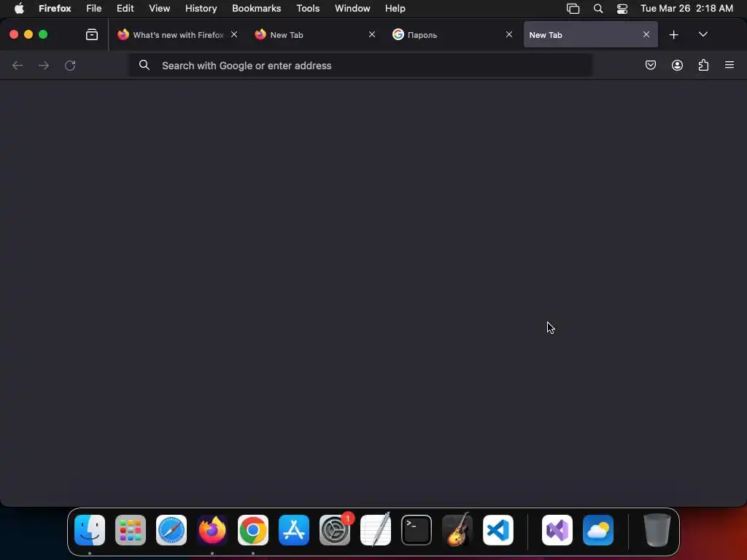Open System Settings from the Dock
The image size is (747, 560).
click(x=335, y=530)
